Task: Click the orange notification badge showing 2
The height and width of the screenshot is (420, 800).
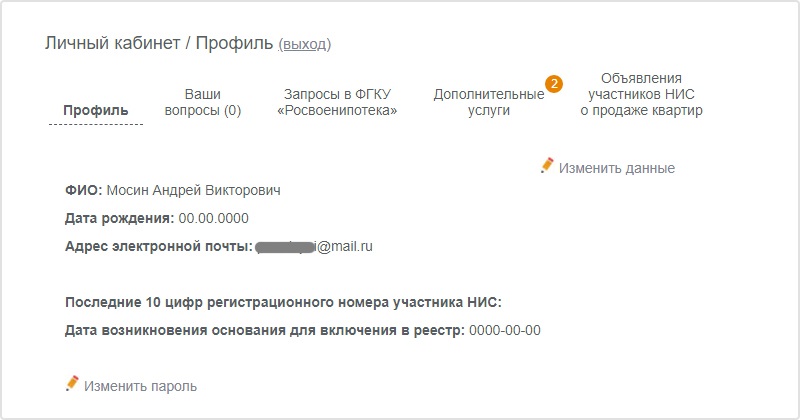Action: 554,84
